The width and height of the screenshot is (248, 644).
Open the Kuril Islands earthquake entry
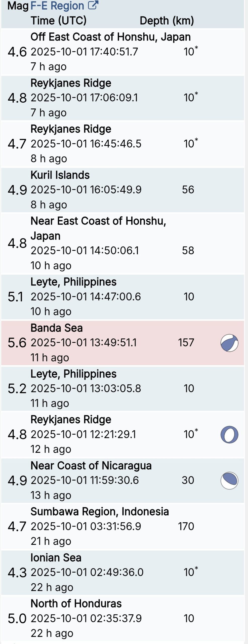(x=60, y=175)
